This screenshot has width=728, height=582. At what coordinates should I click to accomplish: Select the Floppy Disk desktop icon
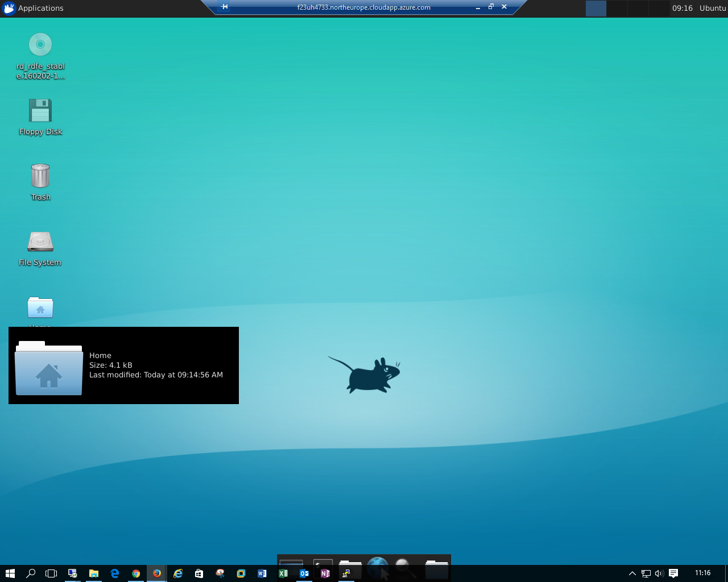tap(40, 110)
